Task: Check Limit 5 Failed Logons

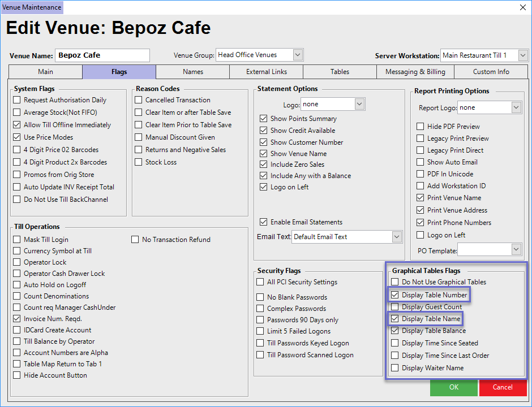Action: click(260, 331)
